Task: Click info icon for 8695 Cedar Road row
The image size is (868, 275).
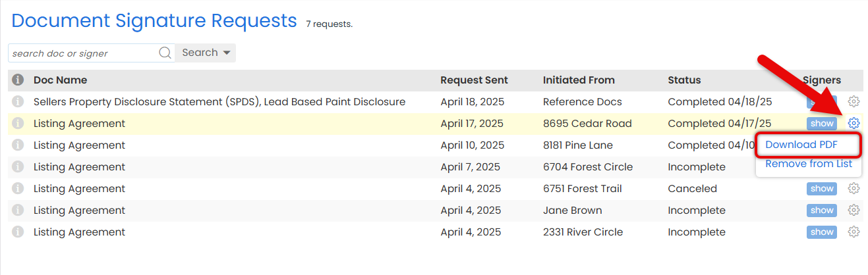Action: 18,123
